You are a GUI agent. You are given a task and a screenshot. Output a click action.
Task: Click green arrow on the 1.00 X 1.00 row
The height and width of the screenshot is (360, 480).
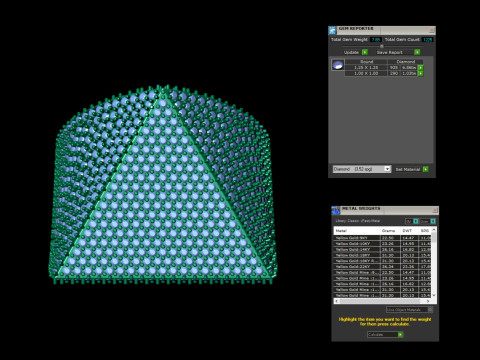click(x=421, y=73)
